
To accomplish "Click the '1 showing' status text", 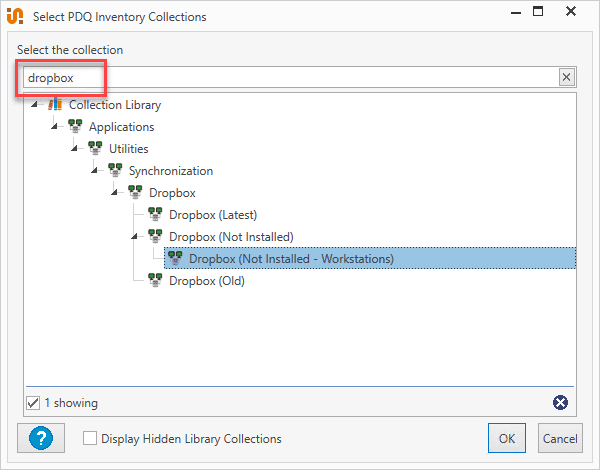I will [71, 403].
